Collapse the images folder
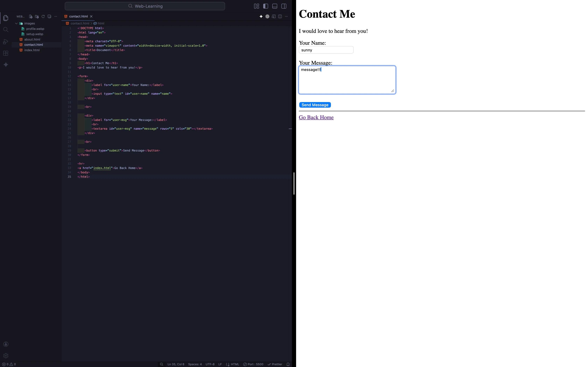This screenshot has height=367, width=588. click(x=16, y=24)
